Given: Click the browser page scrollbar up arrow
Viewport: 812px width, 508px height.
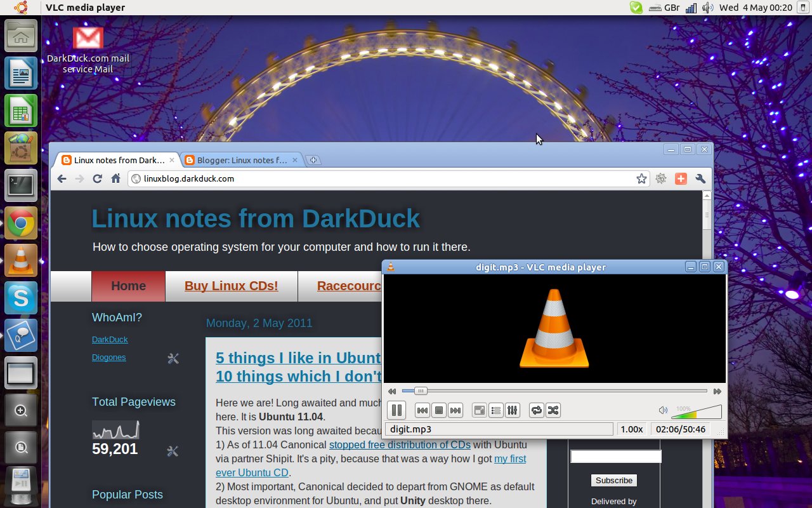Looking at the screenshot, I should click(x=707, y=196).
